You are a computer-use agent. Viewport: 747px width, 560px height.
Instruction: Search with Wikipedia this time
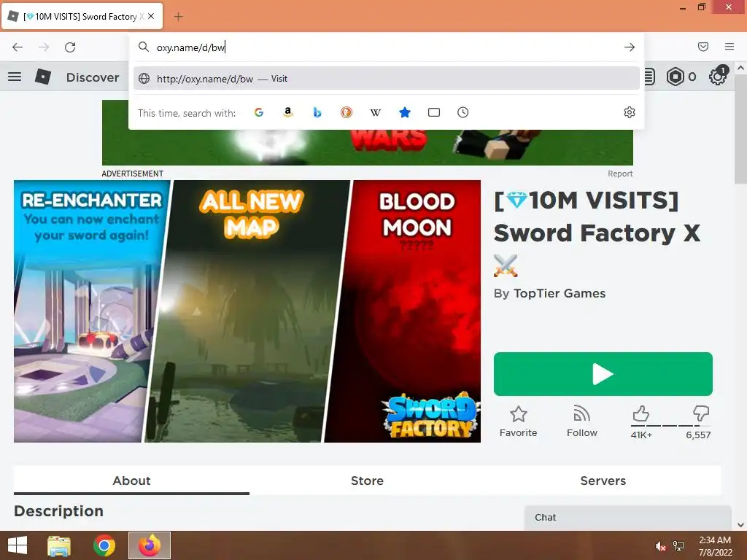coord(376,112)
